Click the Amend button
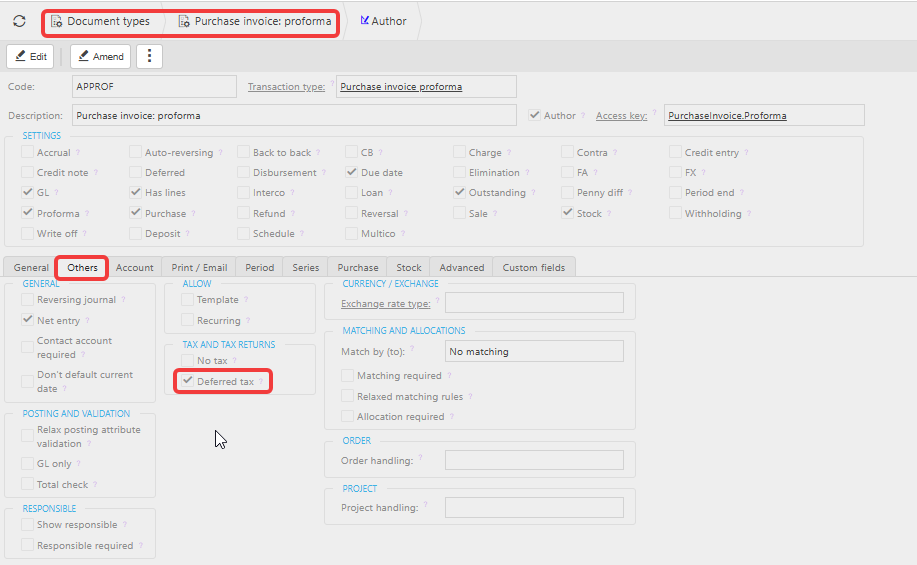Image resolution: width=917 pixels, height=565 pixels. (x=101, y=56)
